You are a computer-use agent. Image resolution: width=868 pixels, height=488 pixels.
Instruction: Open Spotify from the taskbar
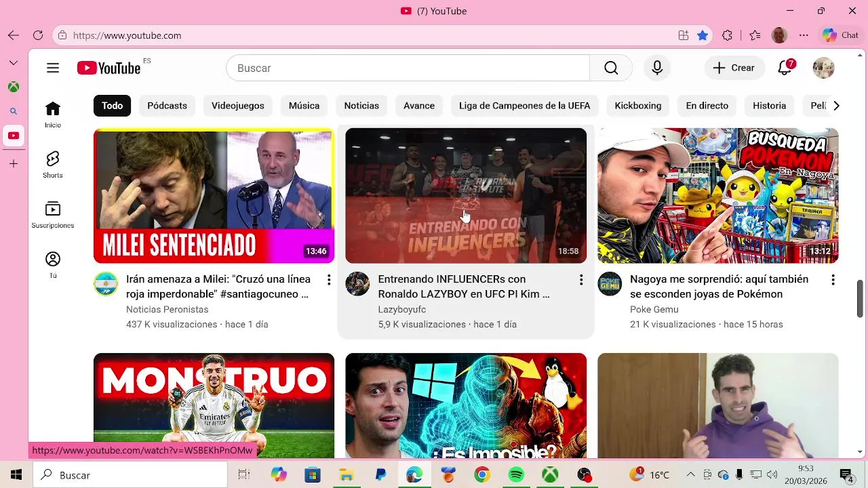click(x=516, y=475)
